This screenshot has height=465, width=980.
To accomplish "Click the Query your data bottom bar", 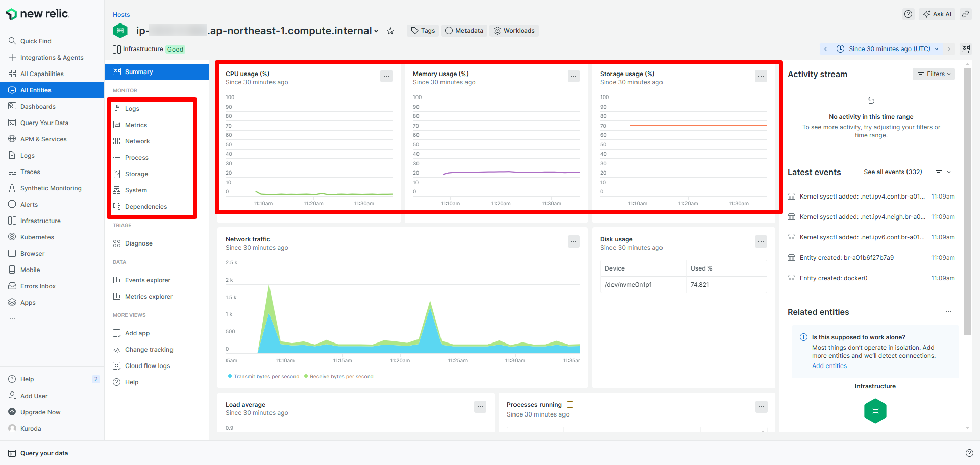I will click(x=38, y=453).
